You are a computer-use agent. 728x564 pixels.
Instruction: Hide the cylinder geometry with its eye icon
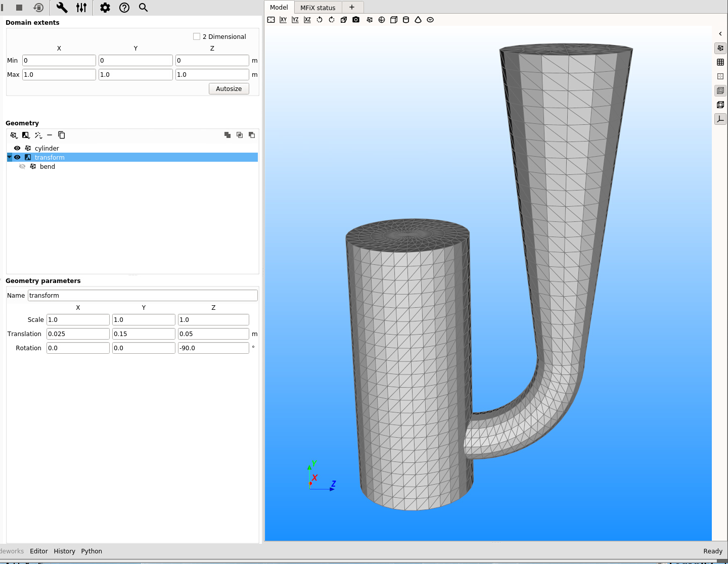tap(17, 148)
